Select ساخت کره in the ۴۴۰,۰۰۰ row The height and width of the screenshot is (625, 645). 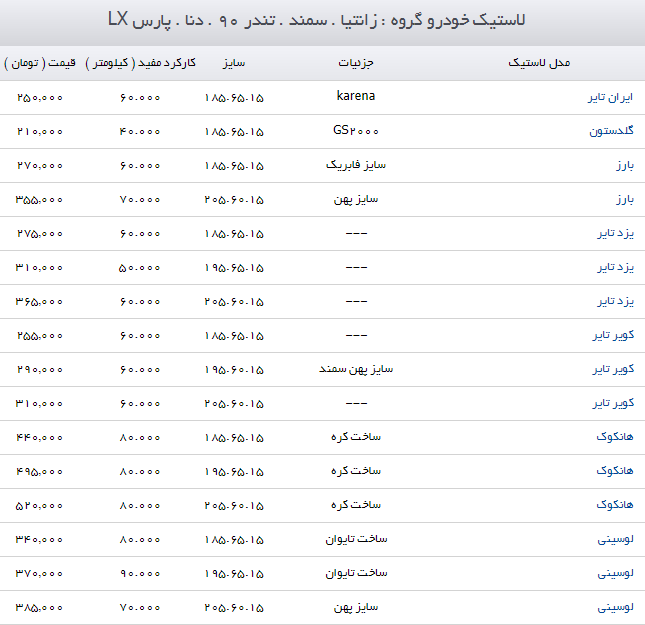pyautogui.click(x=356, y=437)
